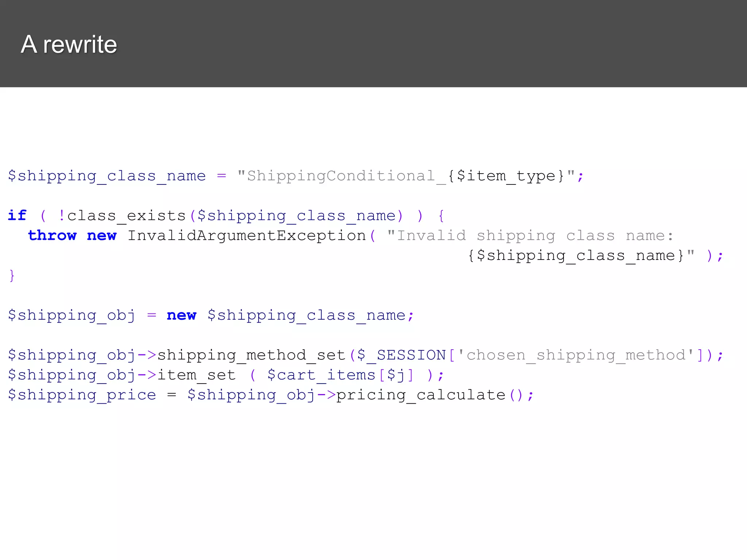Click the line assigning "ShippingConditional_{$item_type}"
Viewport: 747px width, 560px height.
tap(296, 176)
